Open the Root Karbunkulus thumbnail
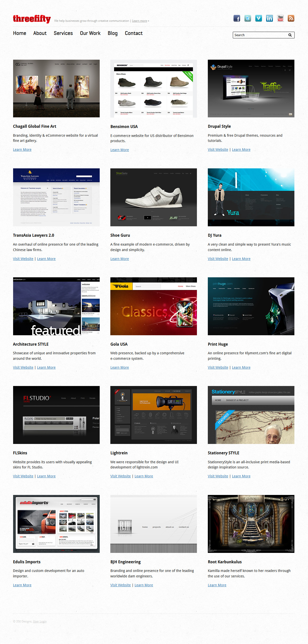The height and width of the screenshot is (644, 308). (251, 524)
